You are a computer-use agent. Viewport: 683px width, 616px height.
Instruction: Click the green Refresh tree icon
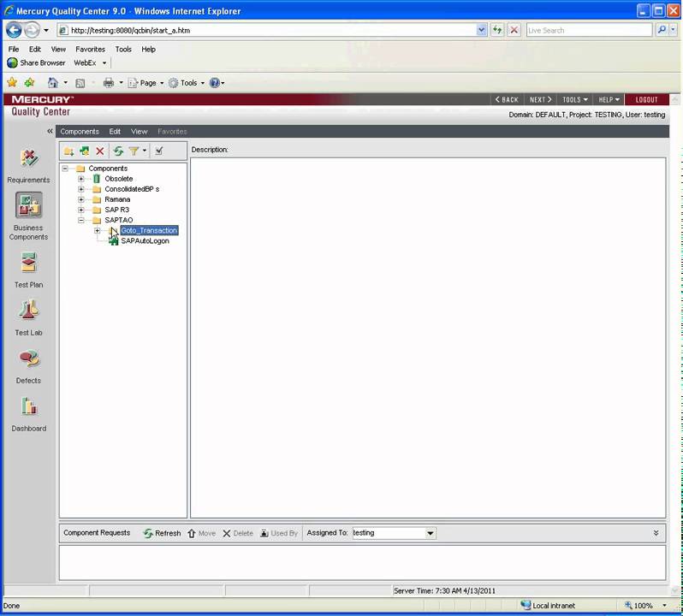[x=118, y=151]
